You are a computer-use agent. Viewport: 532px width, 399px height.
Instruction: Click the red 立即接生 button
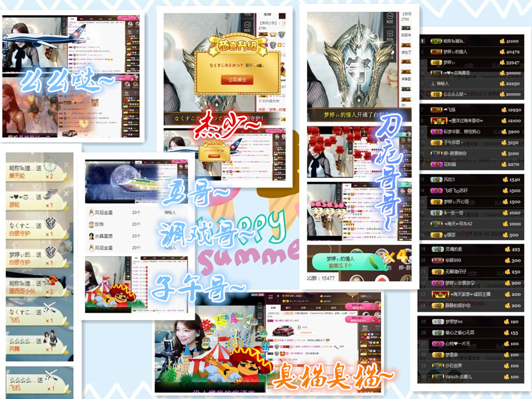pos(236,79)
